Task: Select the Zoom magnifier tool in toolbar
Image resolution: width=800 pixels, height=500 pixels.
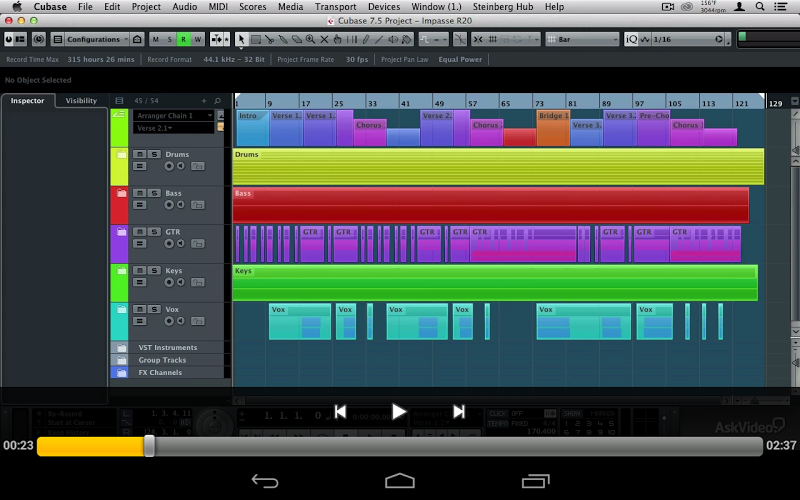Action: click(310, 39)
